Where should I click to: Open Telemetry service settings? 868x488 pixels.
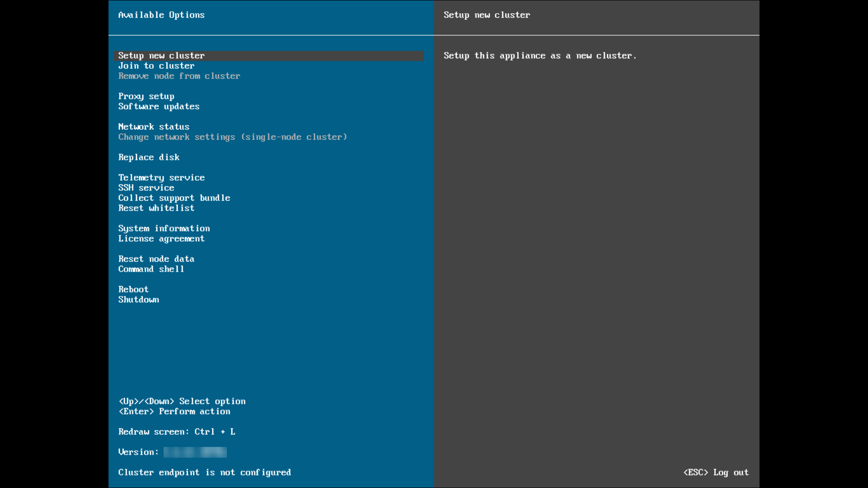coord(161,178)
